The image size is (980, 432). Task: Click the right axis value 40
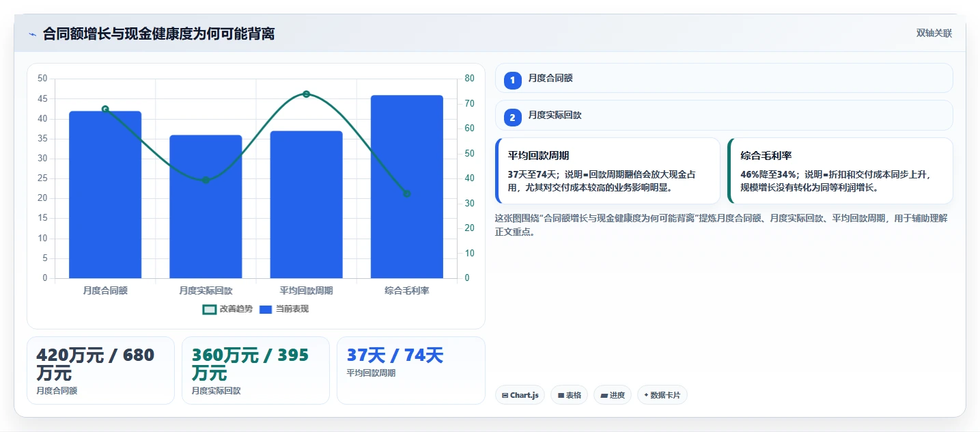(469, 178)
